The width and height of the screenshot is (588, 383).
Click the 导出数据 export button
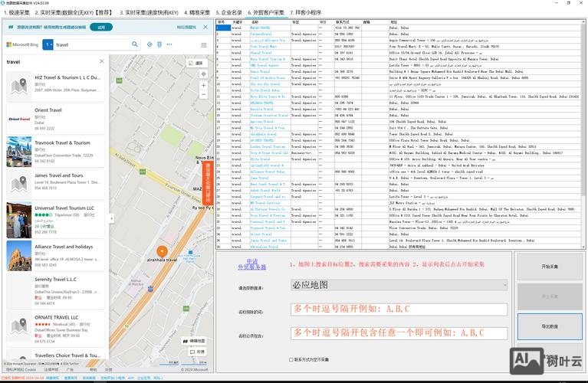pos(550,327)
